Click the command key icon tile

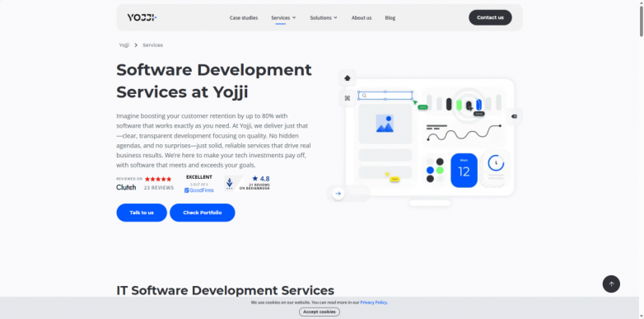tap(348, 98)
